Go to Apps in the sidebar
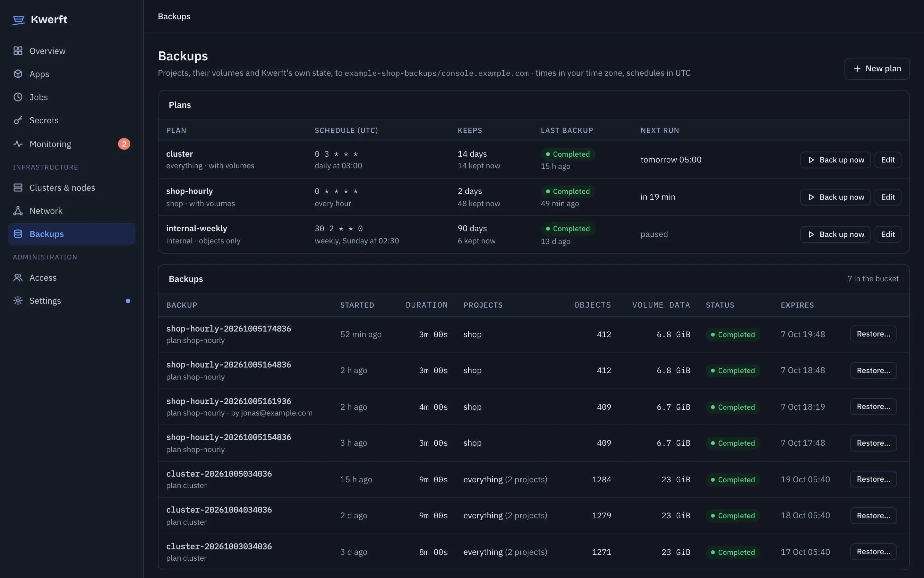The width and height of the screenshot is (924, 578). (72, 74)
